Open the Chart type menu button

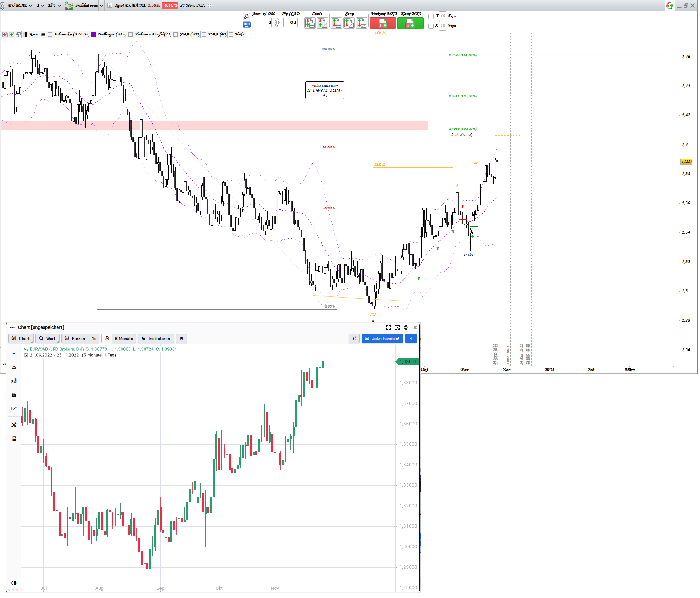tap(21, 339)
